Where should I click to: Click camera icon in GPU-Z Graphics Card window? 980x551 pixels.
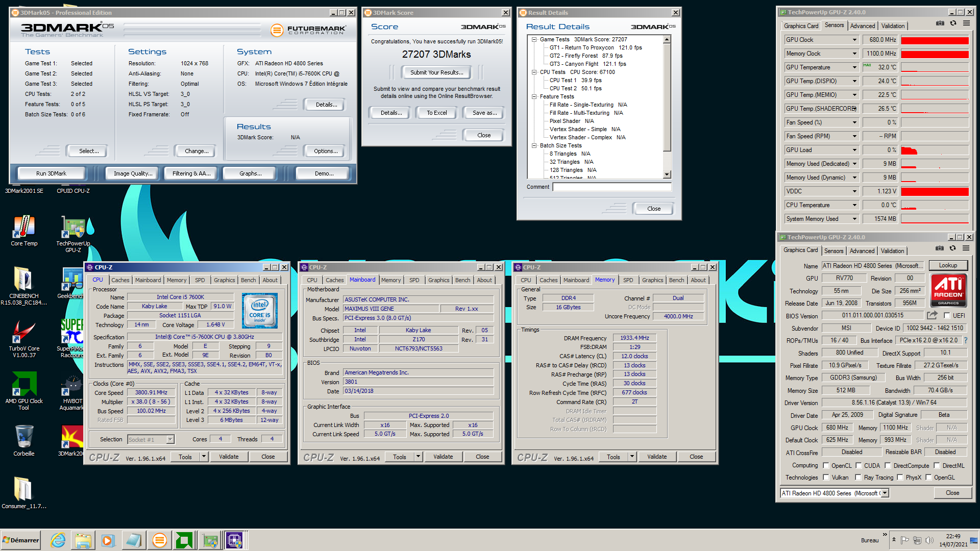(x=939, y=248)
